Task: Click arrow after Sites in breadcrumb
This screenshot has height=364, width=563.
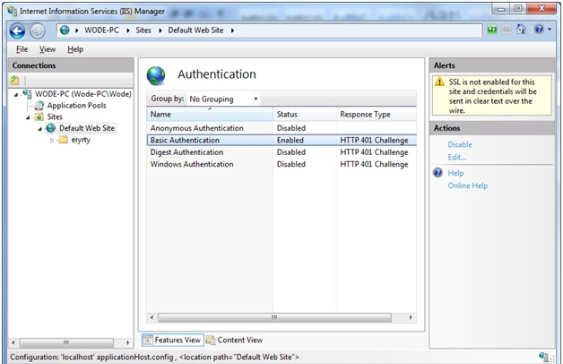Action: pyautogui.click(x=160, y=31)
